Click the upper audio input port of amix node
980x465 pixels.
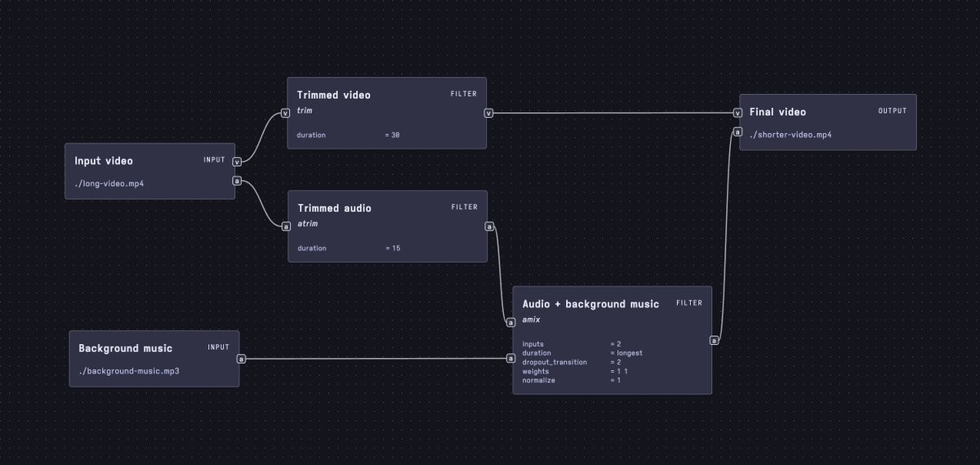pyautogui.click(x=510, y=322)
